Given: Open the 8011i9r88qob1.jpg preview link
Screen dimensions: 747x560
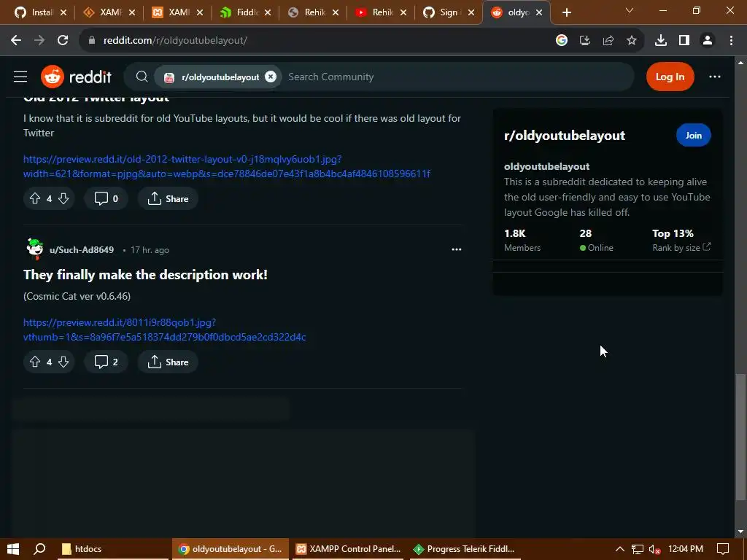Looking at the screenshot, I should [164, 330].
